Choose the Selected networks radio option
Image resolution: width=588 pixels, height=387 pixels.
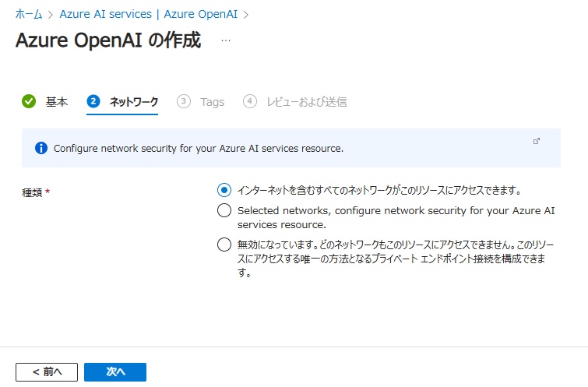[224, 210]
